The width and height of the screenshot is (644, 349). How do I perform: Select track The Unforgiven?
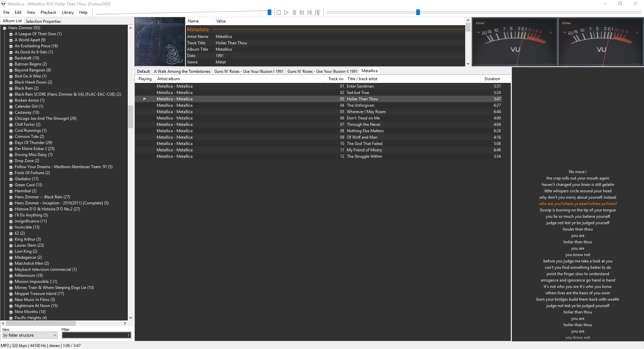tap(318, 105)
